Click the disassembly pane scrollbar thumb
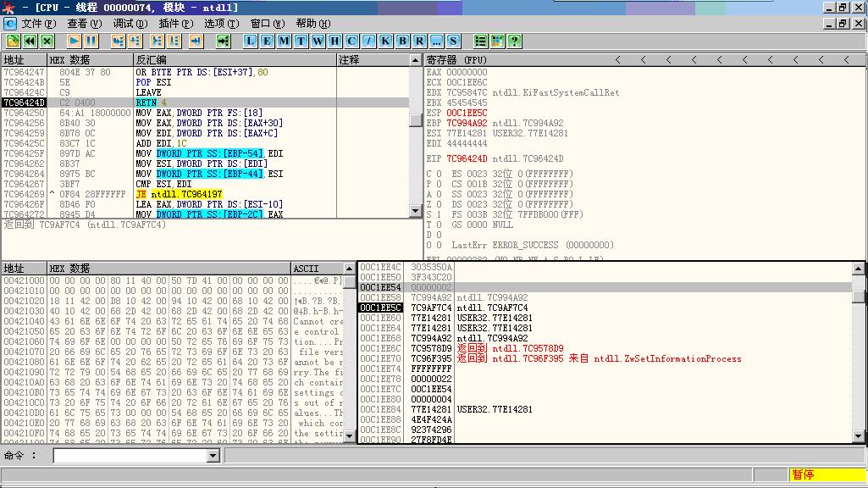868x488 pixels. pos(416,119)
